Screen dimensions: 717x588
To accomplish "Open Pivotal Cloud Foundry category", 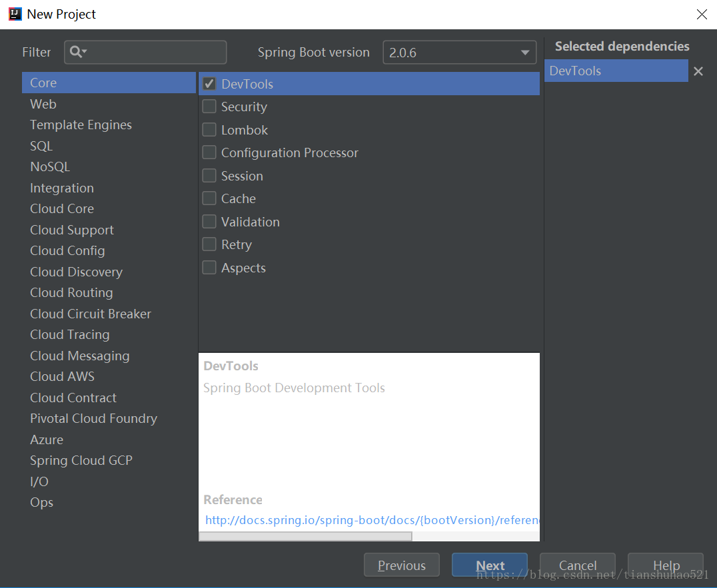I will coord(109,418).
